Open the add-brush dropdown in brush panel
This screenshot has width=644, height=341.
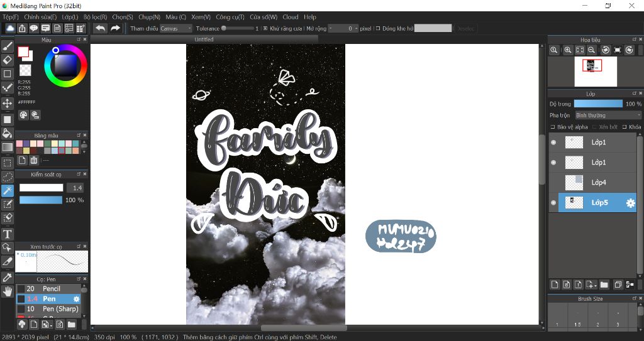(51, 325)
